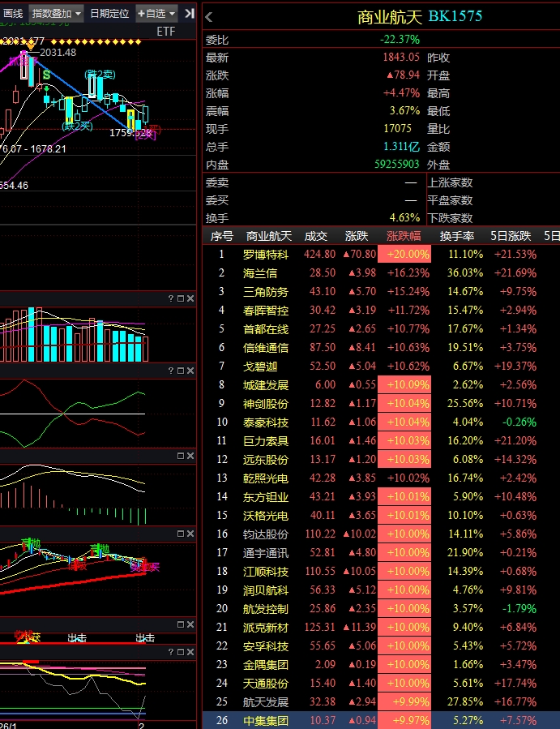Select stock row 首都在线

pos(381,328)
